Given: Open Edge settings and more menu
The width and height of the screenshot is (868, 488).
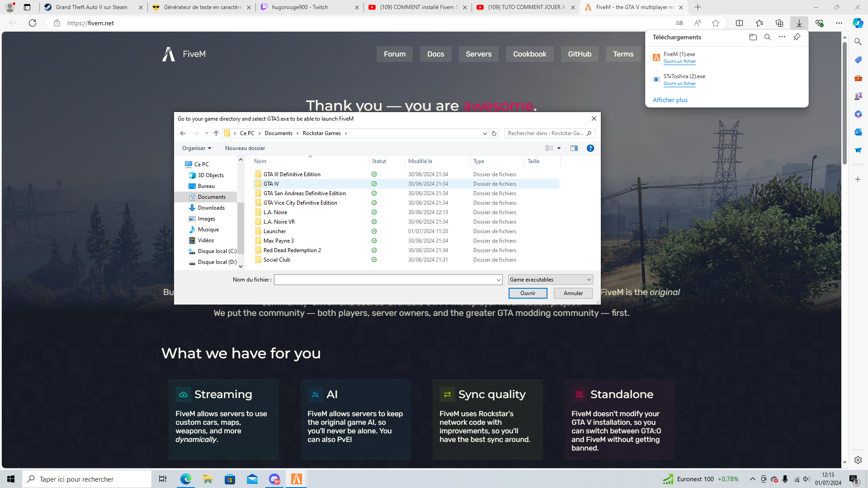Looking at the screenshot, I should (x=839, y=23).
